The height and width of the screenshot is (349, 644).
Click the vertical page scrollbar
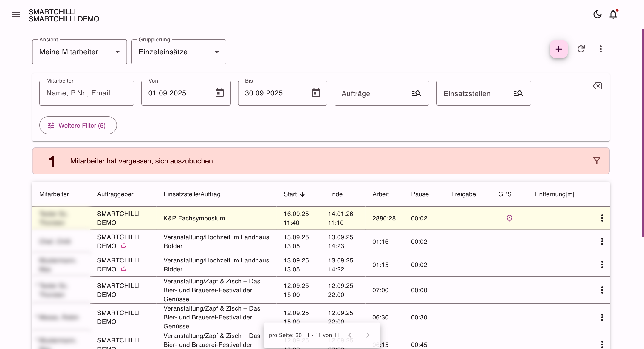click(x=643, y=133)
